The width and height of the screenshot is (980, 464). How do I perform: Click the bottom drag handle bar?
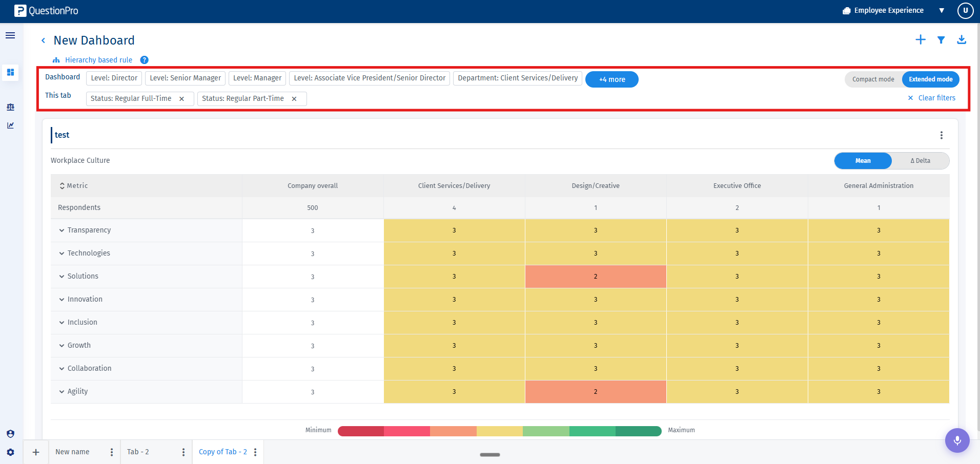[x=490, y=455]
